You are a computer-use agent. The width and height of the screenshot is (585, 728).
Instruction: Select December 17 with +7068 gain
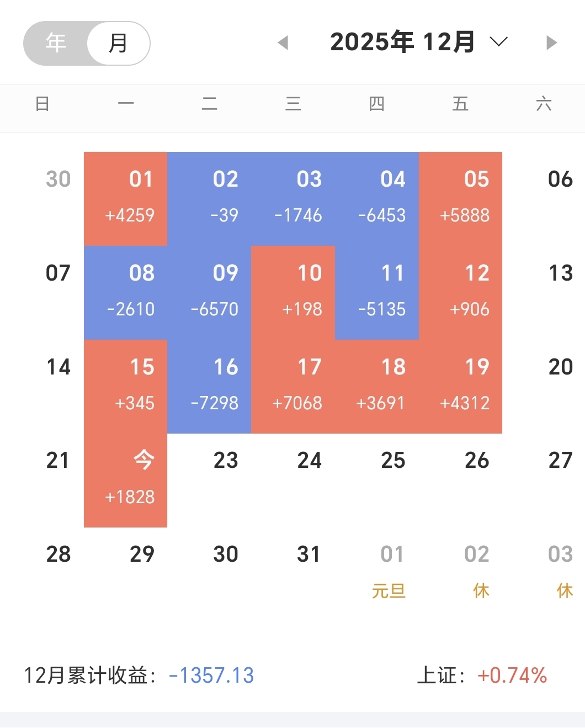(293, 386)
